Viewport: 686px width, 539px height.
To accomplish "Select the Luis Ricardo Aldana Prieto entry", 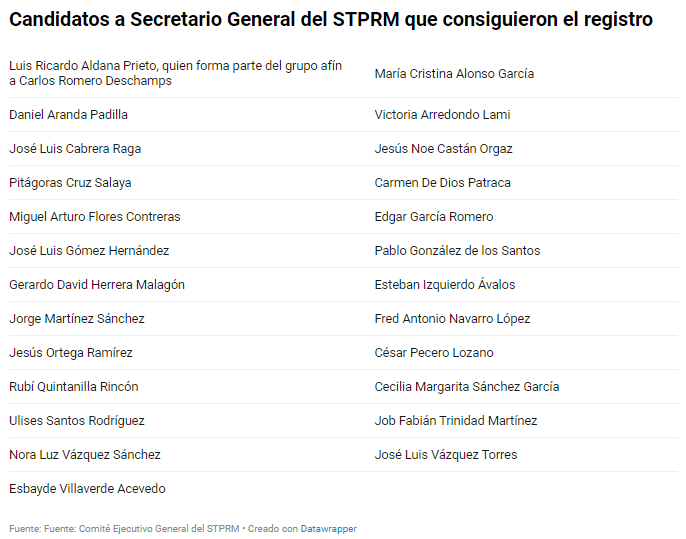I will coord(175,73).
